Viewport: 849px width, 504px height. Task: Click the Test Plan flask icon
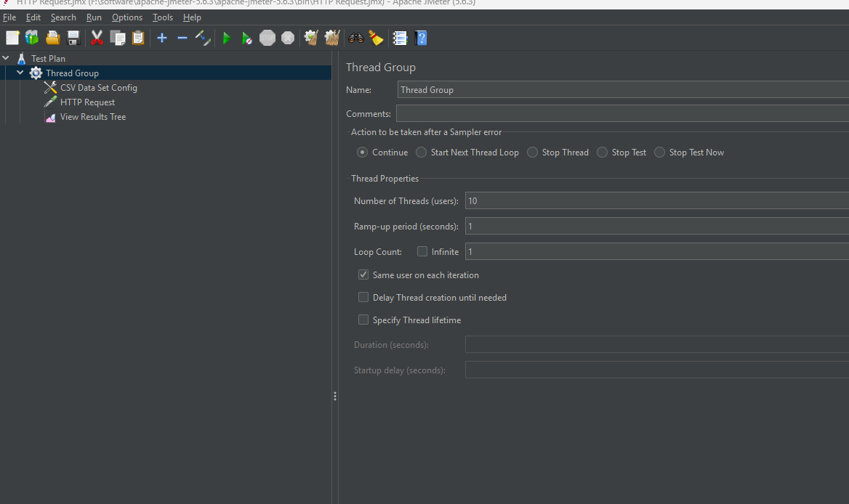22,58
